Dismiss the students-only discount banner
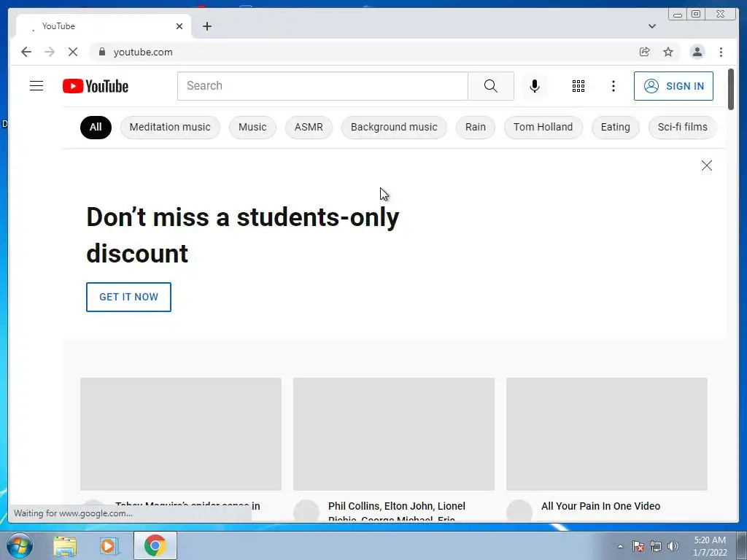Screen dimensions: 747x560 tap(706, 166)
